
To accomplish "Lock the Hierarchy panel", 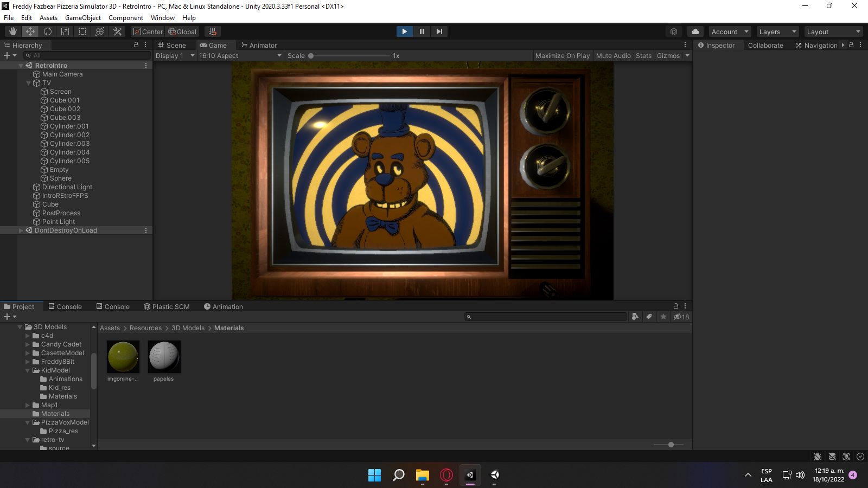I will coord(136,45).
